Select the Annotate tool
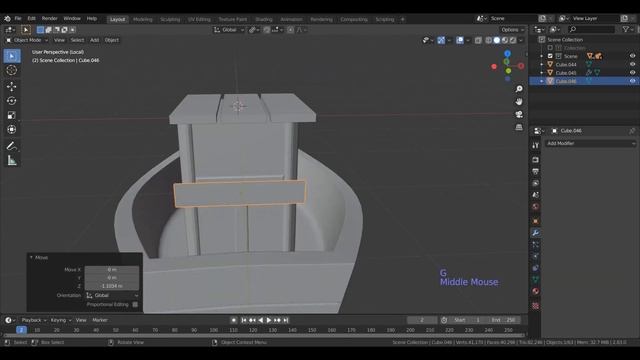This screenshot has width=640, height=360. pos(12,146)
